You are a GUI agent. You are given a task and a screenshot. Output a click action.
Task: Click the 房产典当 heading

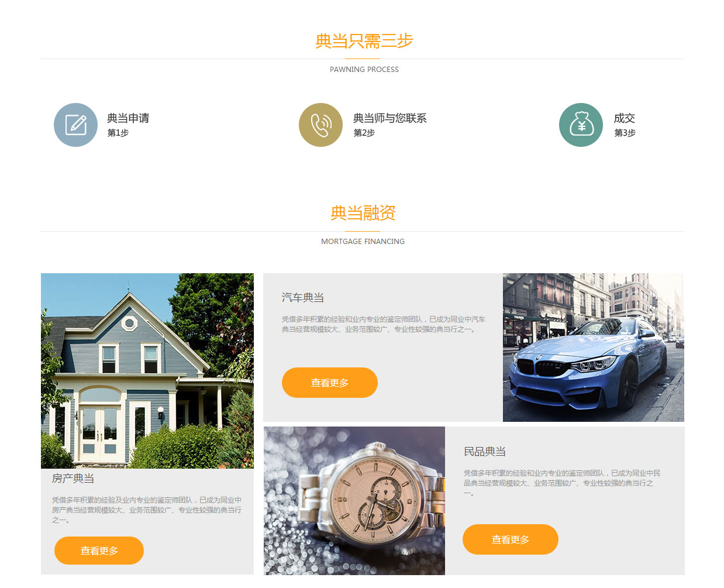pos(73,479)
